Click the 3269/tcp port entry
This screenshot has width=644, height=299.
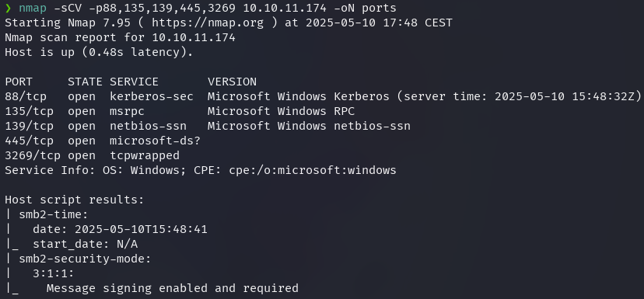[33, 155]
